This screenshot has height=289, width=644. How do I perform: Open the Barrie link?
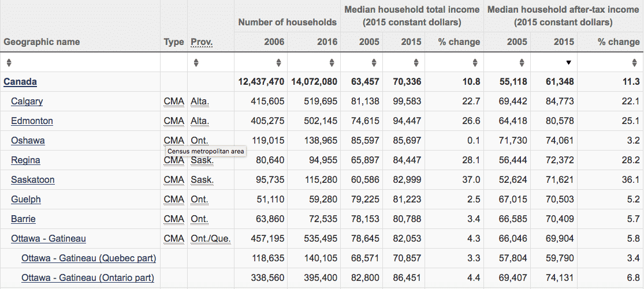click(x=24, y=219)
